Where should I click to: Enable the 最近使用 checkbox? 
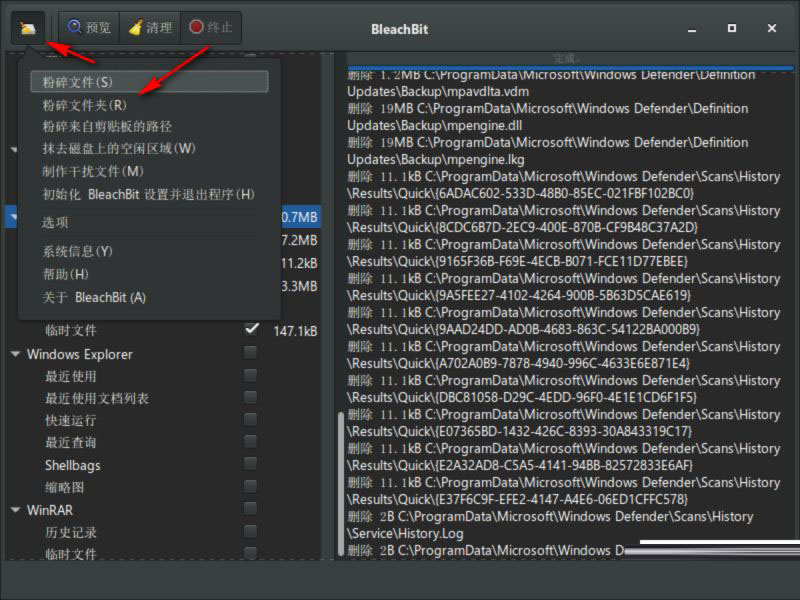251,376
